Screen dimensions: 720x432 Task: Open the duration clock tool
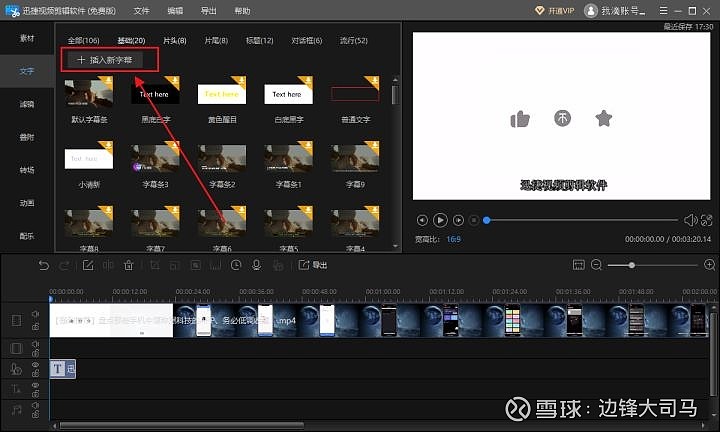(x=236, y=265)
